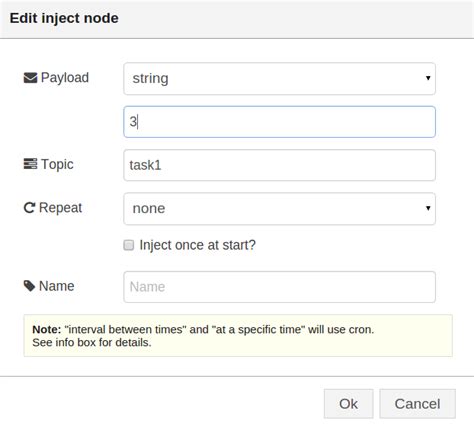Click the Topic label text
This screenshot has width=474, height=433.
pyautogui.click(x=57, y=164)
